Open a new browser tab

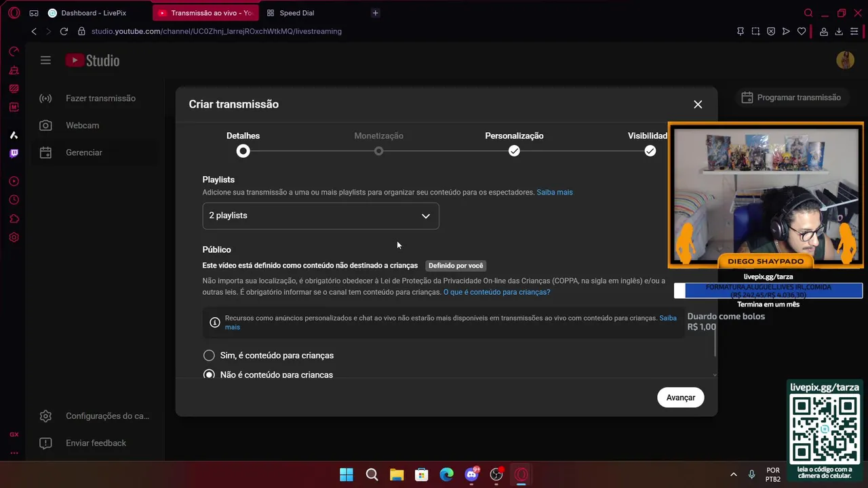point(376,13)
